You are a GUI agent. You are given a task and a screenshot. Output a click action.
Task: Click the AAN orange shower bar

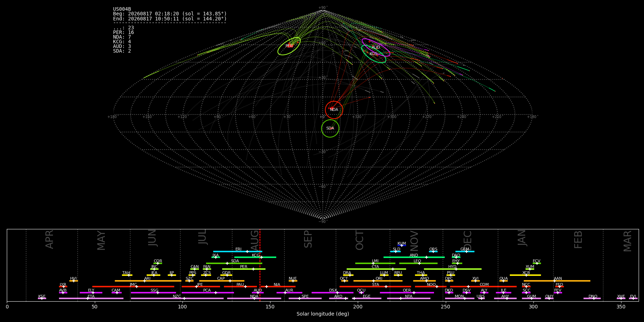(557, 281)
